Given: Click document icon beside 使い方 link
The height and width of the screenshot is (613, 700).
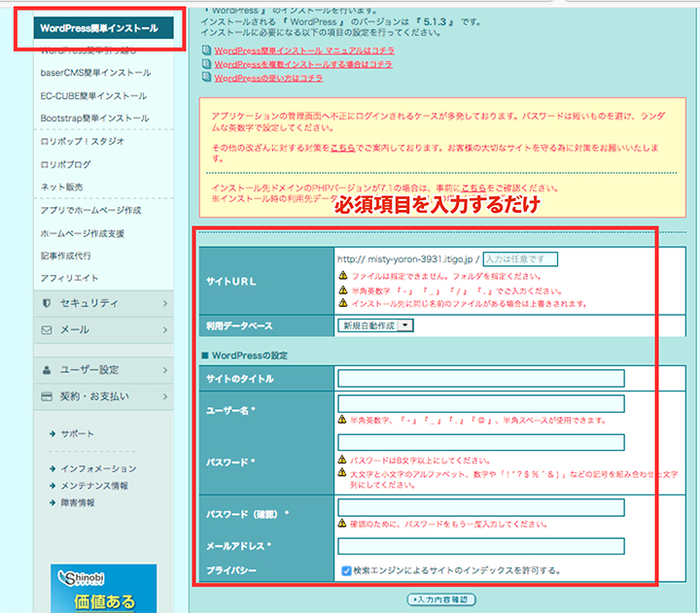Looking at the screenshot, I should point(206,78).
